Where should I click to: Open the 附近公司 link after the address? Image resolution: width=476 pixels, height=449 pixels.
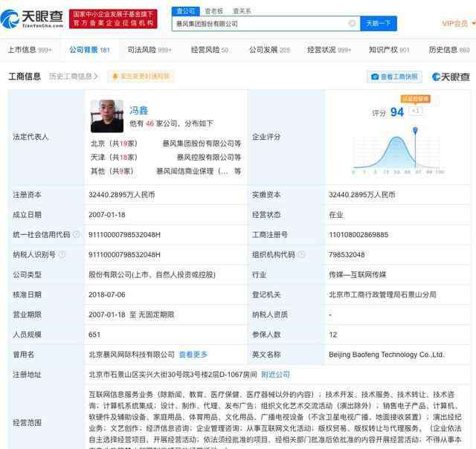pos(275,375)
